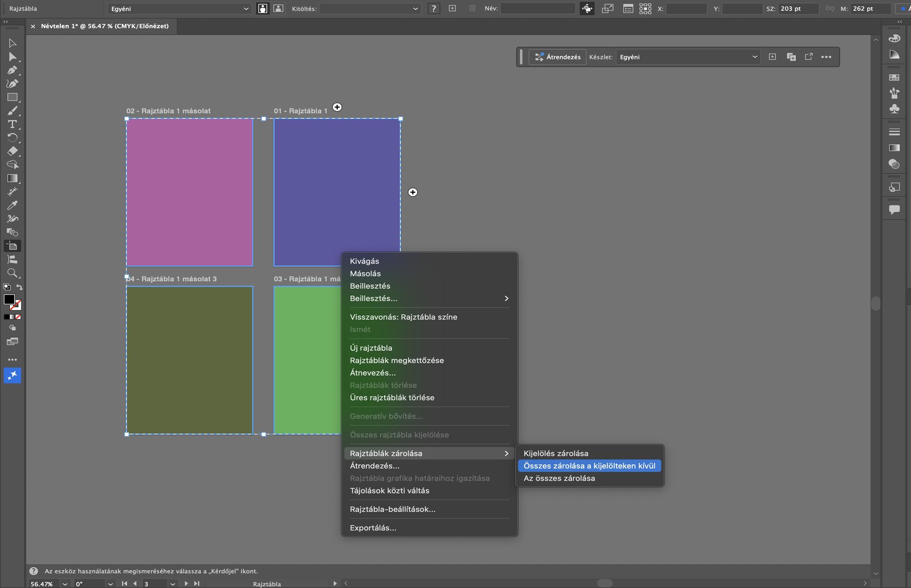Toggle move artwork with artboard
The height and width of the screenshot is (588, 911).
[x=587, y=9]
